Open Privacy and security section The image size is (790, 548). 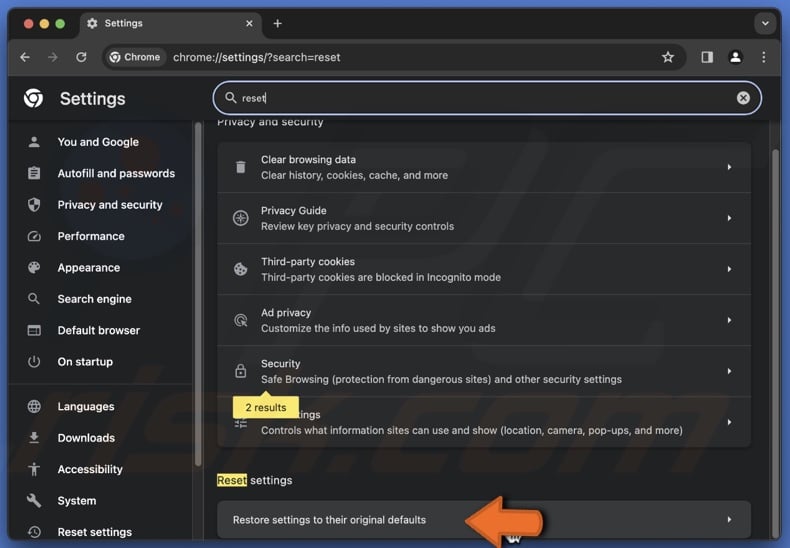(110, 205)
